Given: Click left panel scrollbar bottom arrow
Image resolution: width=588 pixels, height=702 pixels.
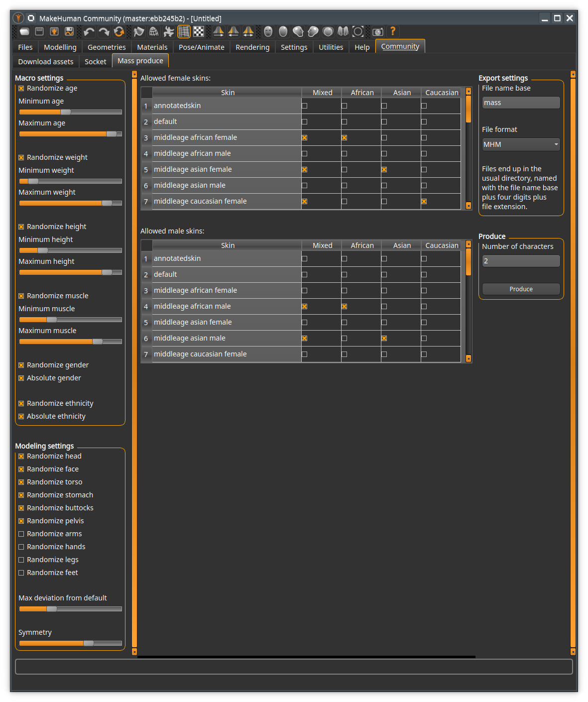Looking at the screenshot, I should [x=134, y=652].
